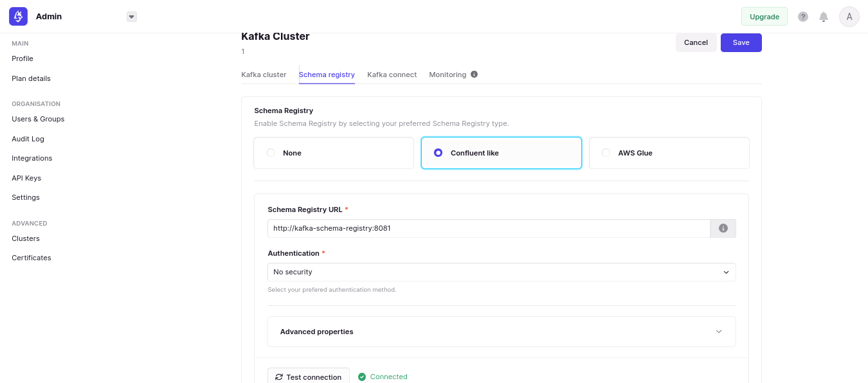Select the Schema registry tab
868x383 pixels.
[327, 75]
